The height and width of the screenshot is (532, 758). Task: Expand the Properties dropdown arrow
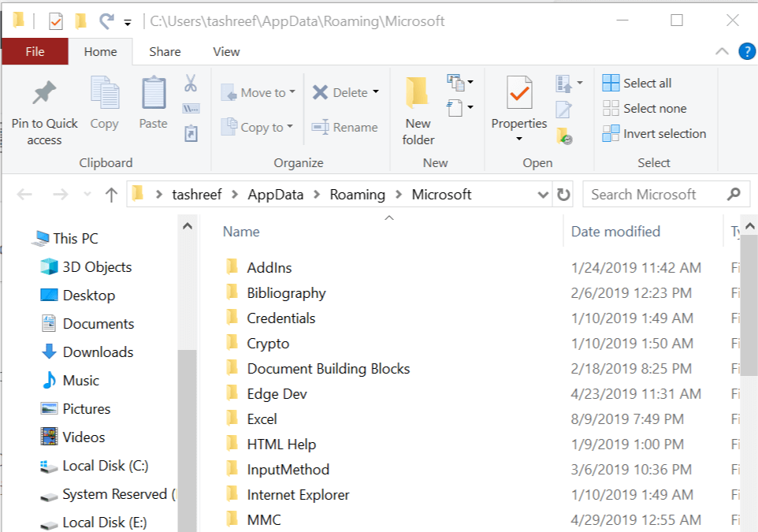pos(519,139)
